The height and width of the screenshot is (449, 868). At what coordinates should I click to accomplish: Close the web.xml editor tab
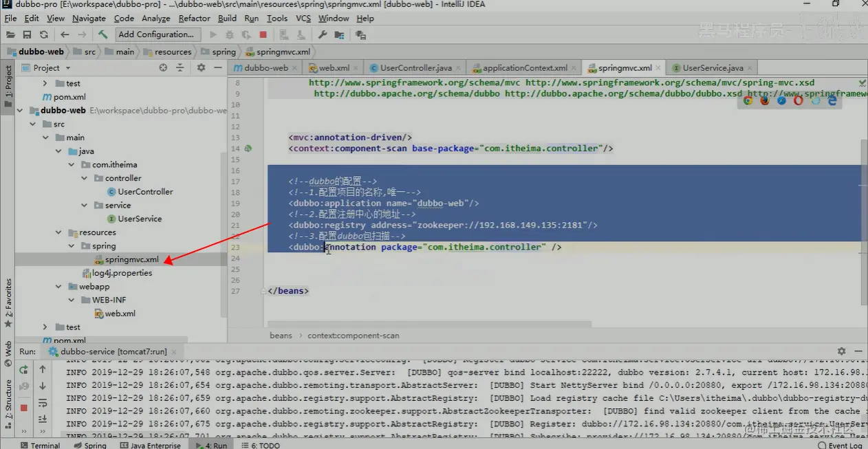357,68
